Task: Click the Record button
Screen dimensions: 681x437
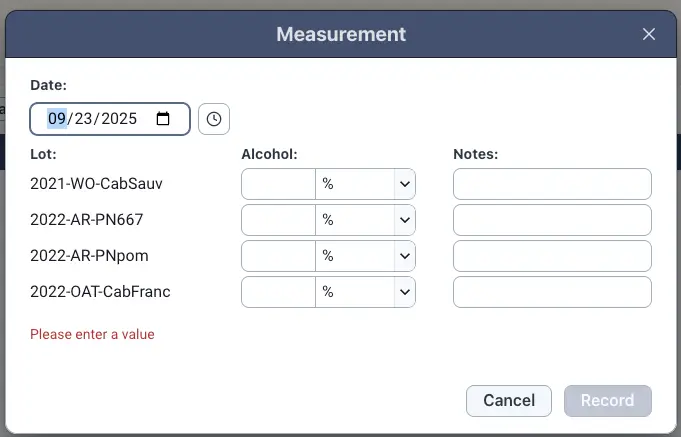Action: [x=608, y=401]
